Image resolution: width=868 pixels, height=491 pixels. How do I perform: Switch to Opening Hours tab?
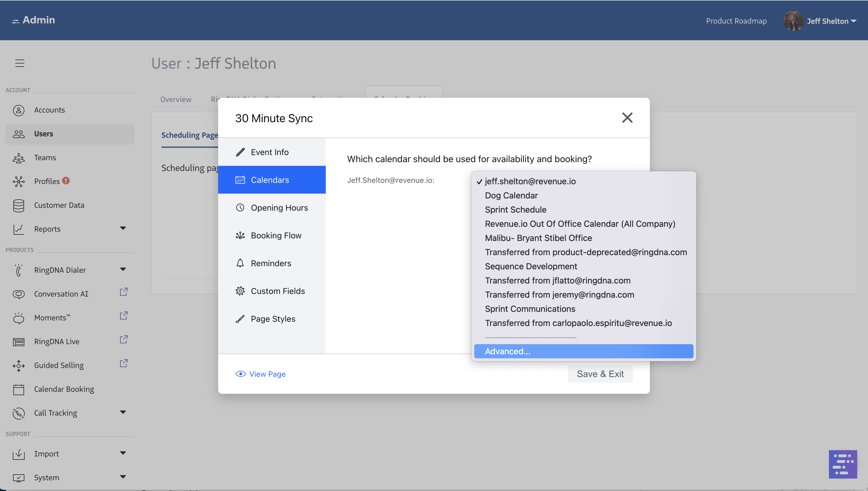279,208
